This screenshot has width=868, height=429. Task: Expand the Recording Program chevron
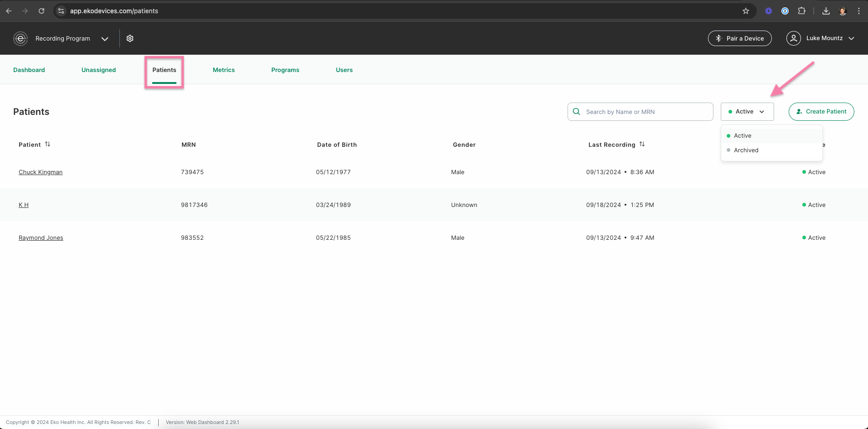pyautogui.click(x=105, y=39)
